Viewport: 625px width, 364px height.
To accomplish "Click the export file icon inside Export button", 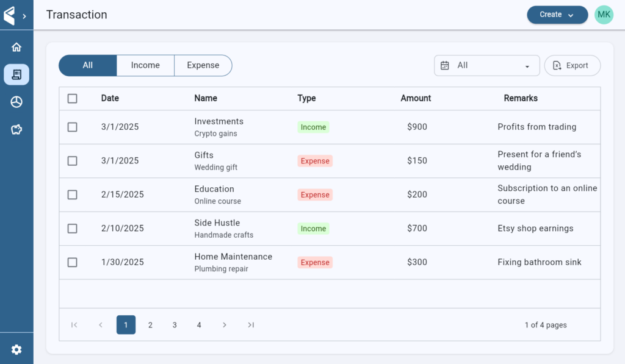I will (x=557, y=65).
